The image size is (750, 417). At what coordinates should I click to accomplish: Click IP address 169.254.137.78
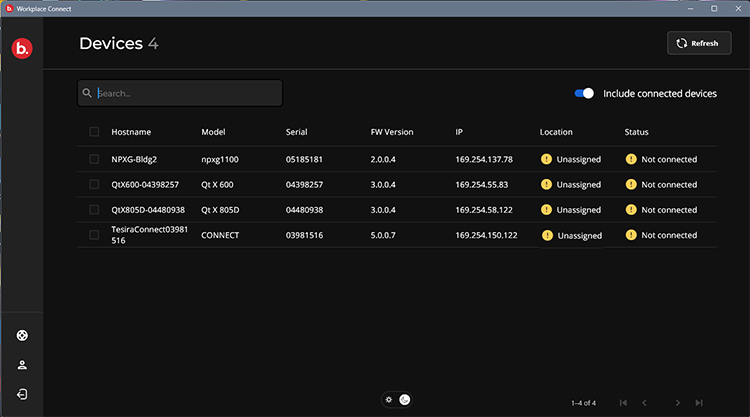pyautogui.click(x=484, y=159)
